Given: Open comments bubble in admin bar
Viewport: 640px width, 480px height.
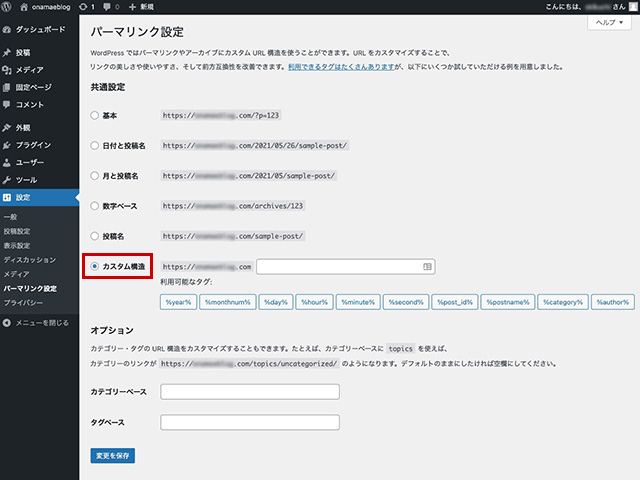Looking at the screenshot, I should 111,7.
